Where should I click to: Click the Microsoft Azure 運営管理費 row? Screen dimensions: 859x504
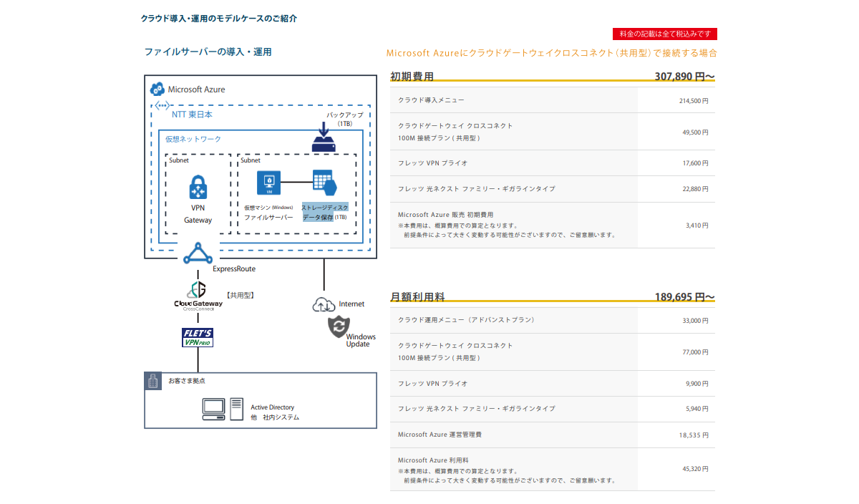552,435
